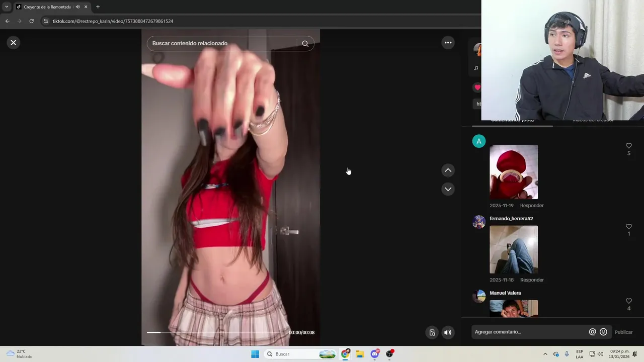Open the volume tray control

coord(600,354)
